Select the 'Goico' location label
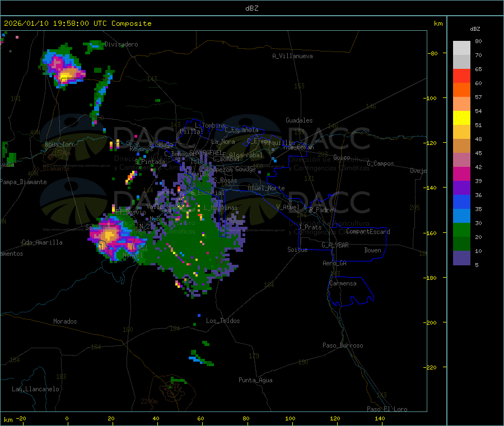504x426 pixels. (342, 157)
